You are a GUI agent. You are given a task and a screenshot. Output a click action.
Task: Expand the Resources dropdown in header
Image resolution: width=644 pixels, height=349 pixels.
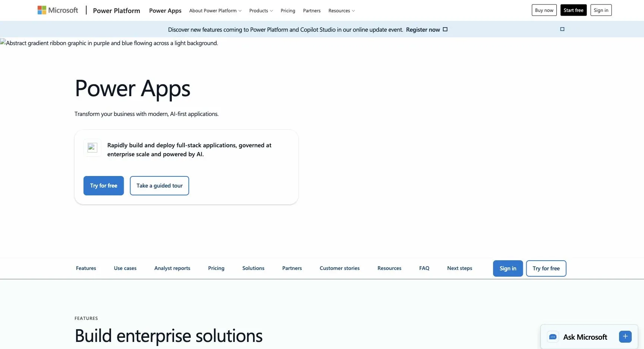tap(341, 10)
